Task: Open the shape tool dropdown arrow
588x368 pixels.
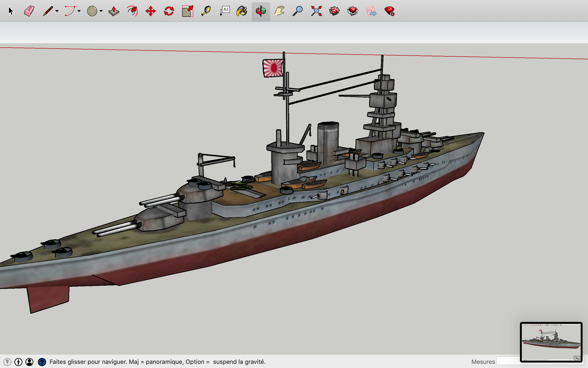Action: tap(101, 11)
